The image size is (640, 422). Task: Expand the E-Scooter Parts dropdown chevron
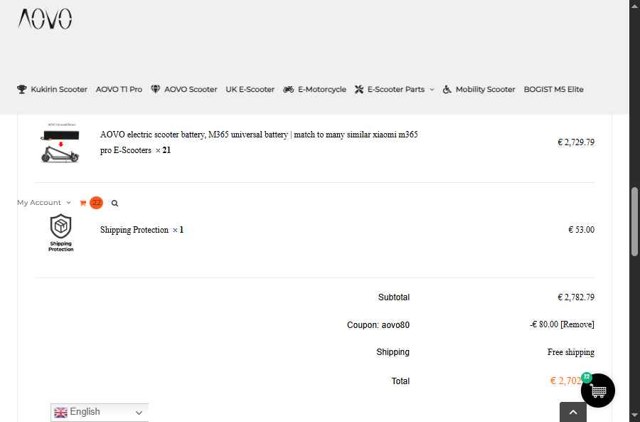pos(432,89)
